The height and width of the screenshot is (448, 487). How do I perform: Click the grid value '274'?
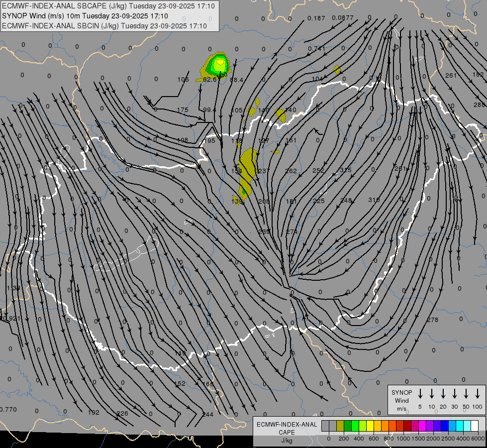(x=292, y=231)
